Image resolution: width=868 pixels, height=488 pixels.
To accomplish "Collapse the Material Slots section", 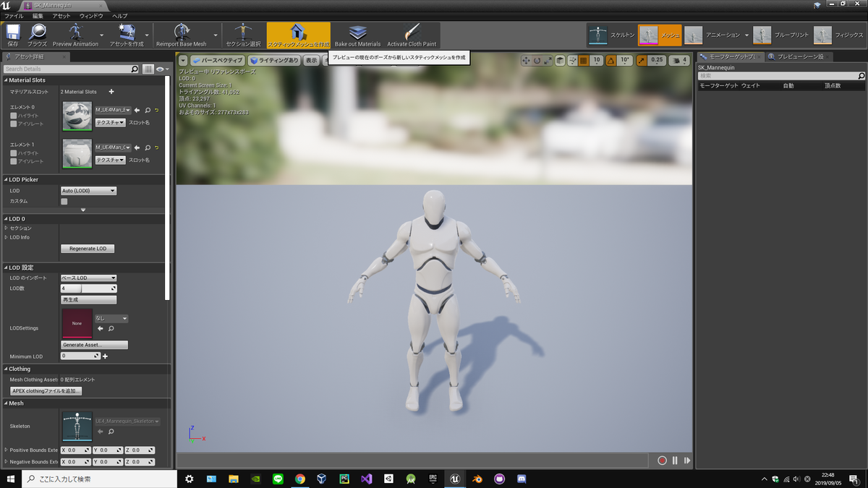I will point(6,80).
